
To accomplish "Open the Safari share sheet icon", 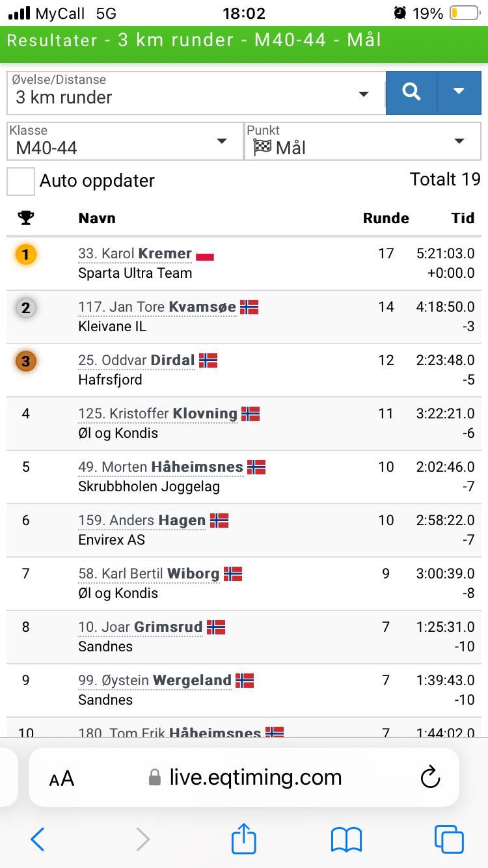I will [244, 838].
